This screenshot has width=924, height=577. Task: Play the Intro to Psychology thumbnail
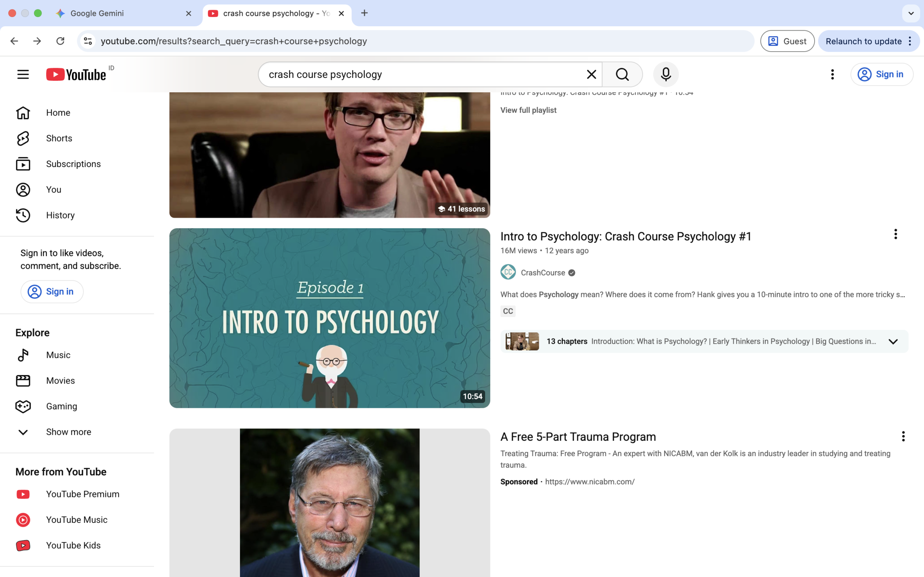tap(330, 318)
